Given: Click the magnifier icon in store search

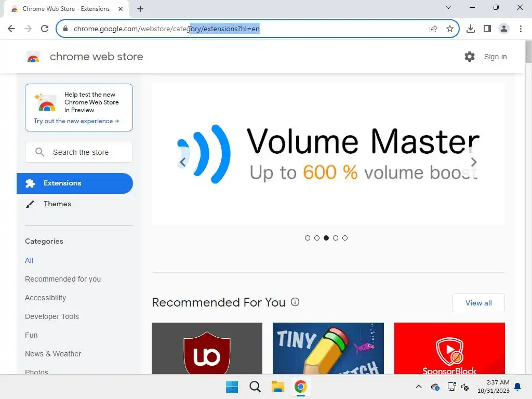Looking at the screenshot, I should pos(39,152).
